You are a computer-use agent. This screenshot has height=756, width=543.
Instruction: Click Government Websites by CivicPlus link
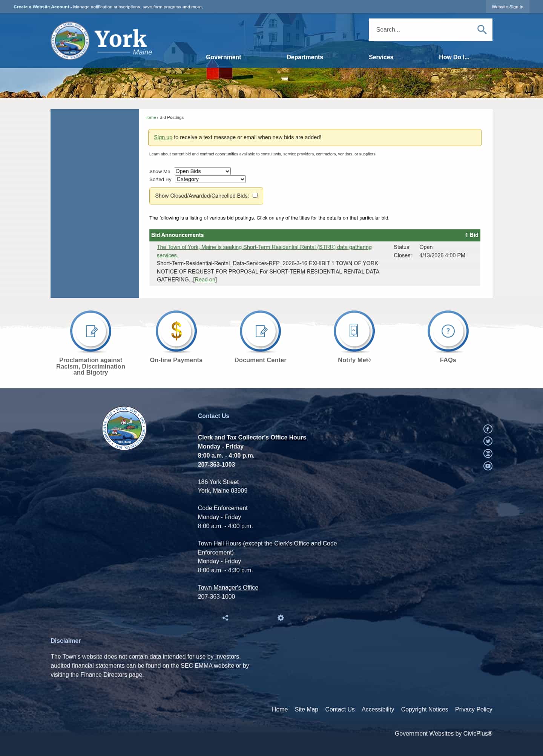point(443,733)
